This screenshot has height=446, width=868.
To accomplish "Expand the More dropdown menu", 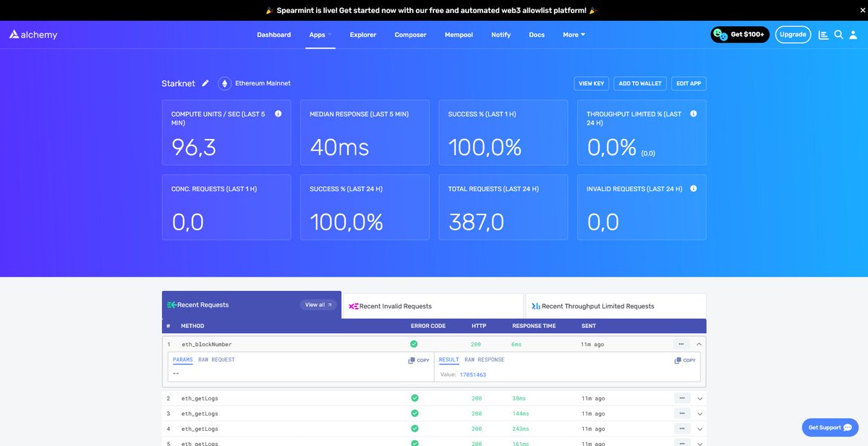I will click(574, 35).
